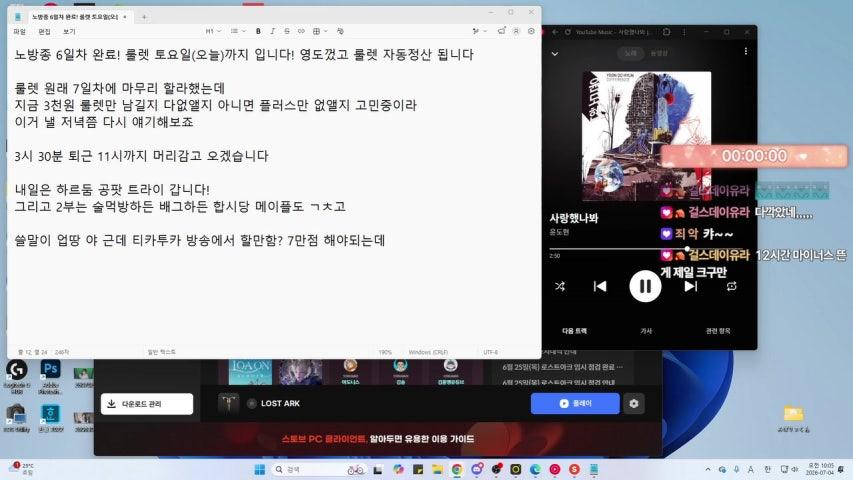The height and width of the screenshot is (480, 853).
Task: Insert a link with the Notepad link icon
Action: [x=301, y=32]
